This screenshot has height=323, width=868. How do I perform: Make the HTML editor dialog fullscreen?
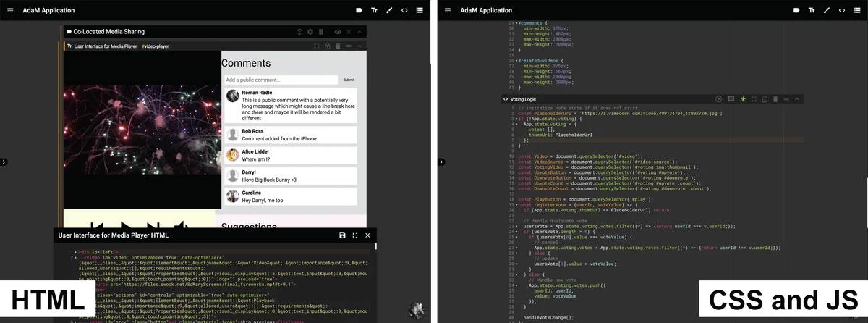pos(355,235)
